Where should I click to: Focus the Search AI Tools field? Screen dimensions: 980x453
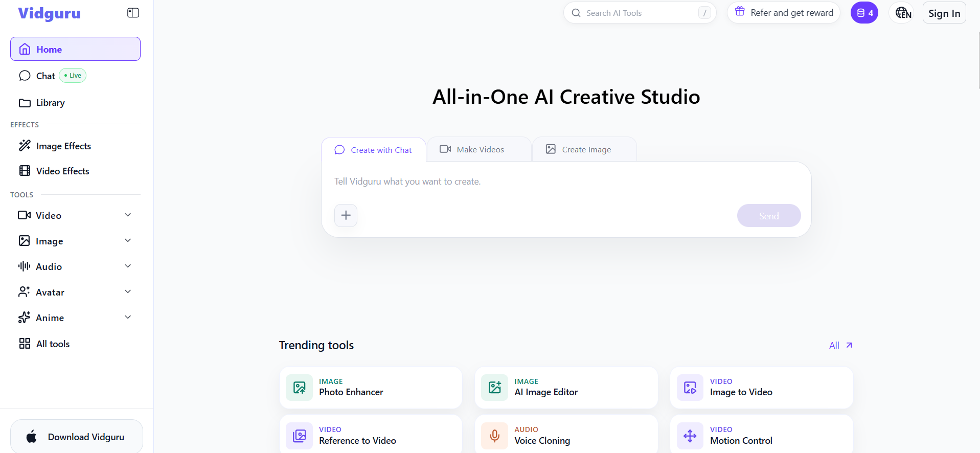point(640,13)
